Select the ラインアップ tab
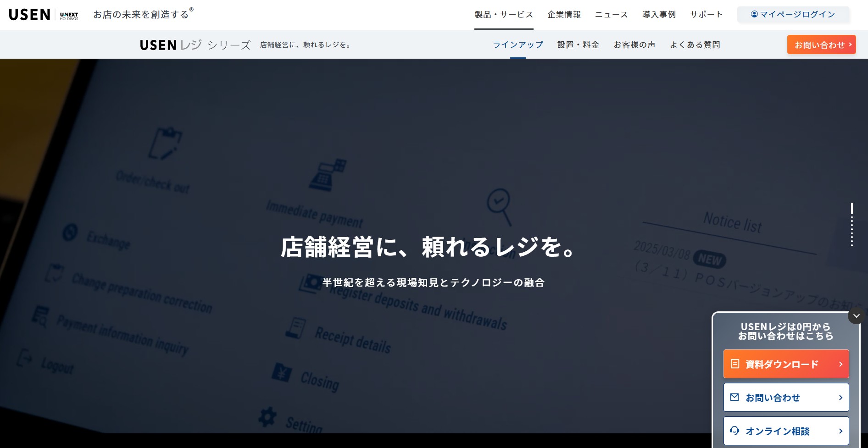The height and width of the screenshot is (448, 868). (518, 45)
